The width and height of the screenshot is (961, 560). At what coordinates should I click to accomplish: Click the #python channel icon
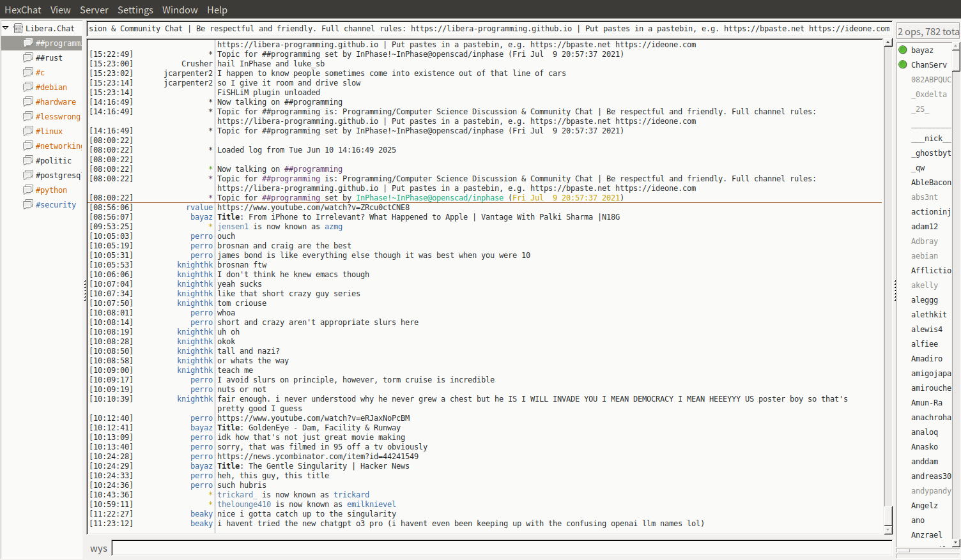(x=28, y=190)
